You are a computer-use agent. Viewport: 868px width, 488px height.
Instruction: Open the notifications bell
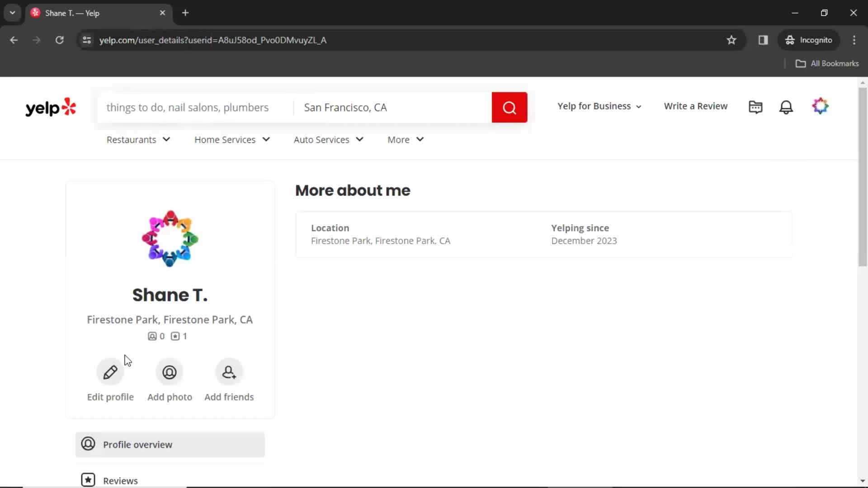(786, 107)
